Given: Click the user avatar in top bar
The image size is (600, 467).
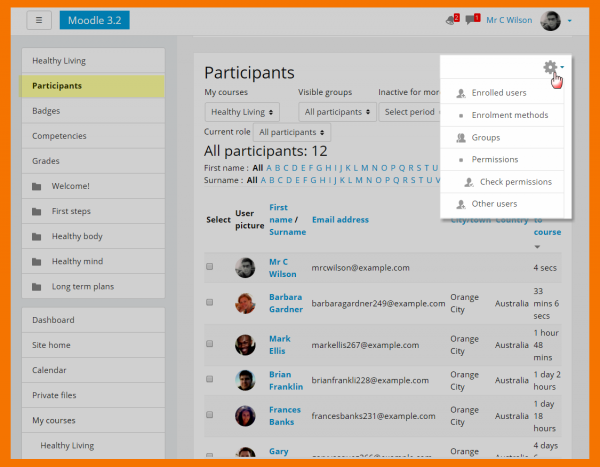Looking at the screenshot, I should (550, 20).
